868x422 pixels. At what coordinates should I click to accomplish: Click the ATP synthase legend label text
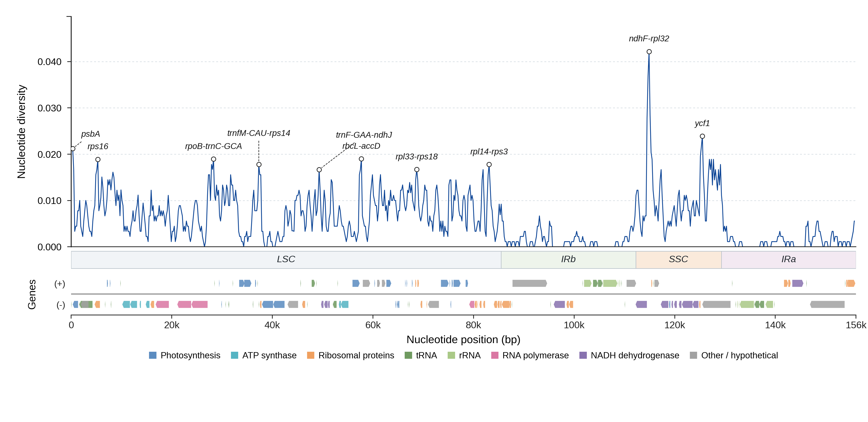pos(269,355)
